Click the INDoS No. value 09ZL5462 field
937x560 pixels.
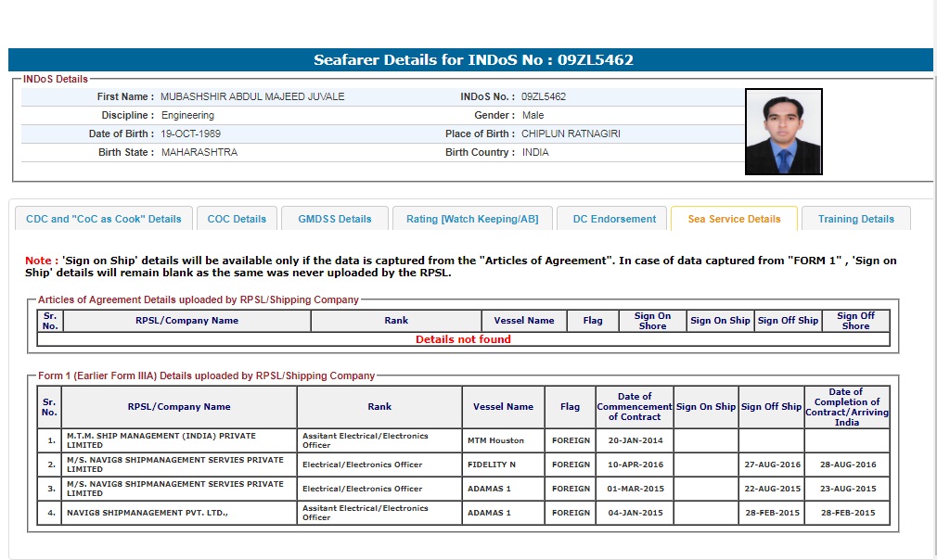point(544,96)
